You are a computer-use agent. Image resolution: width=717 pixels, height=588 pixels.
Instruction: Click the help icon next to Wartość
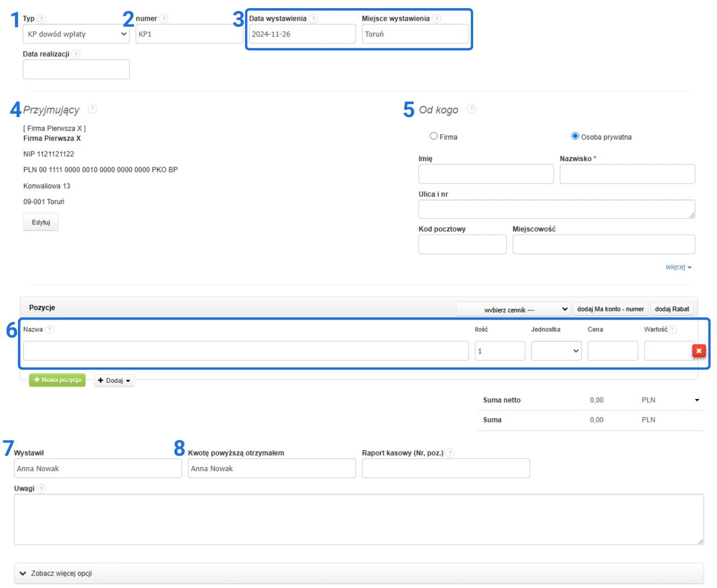[x=672, y=330]
